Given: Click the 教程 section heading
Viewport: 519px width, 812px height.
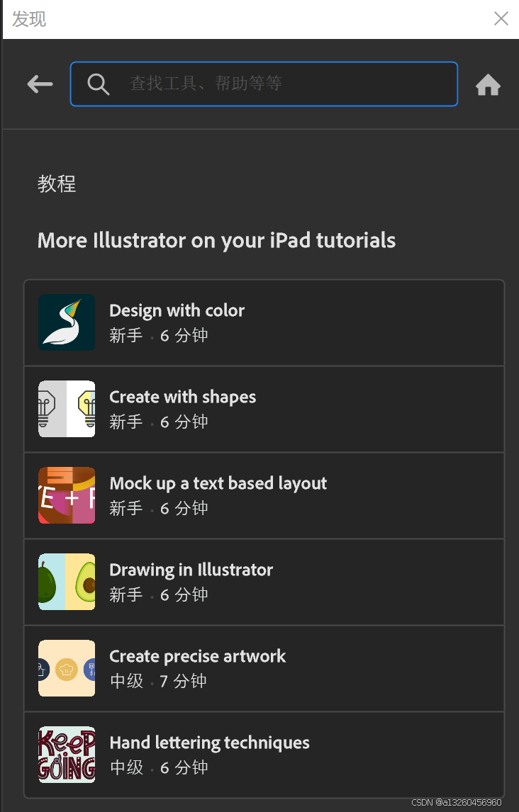Looking at the screenshot, I should tap(57, 184).
